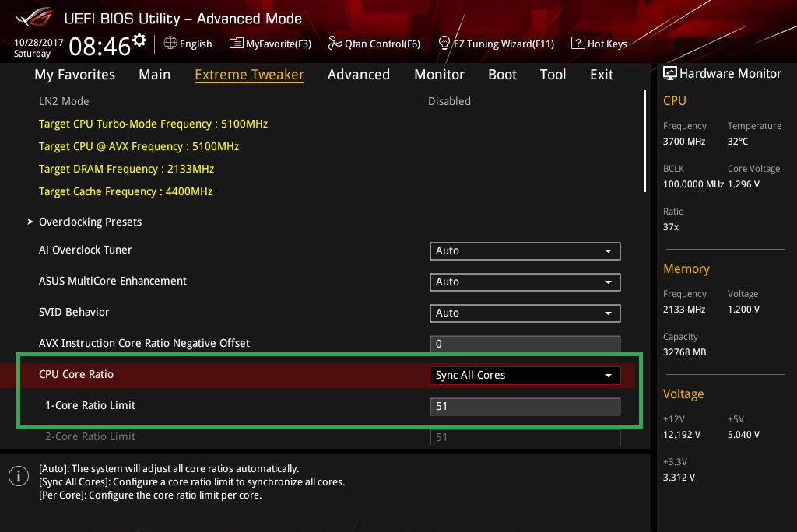Click the '[Auto]' help text line
This screenshot has height=532, width=797.
[x=169, y=468]
